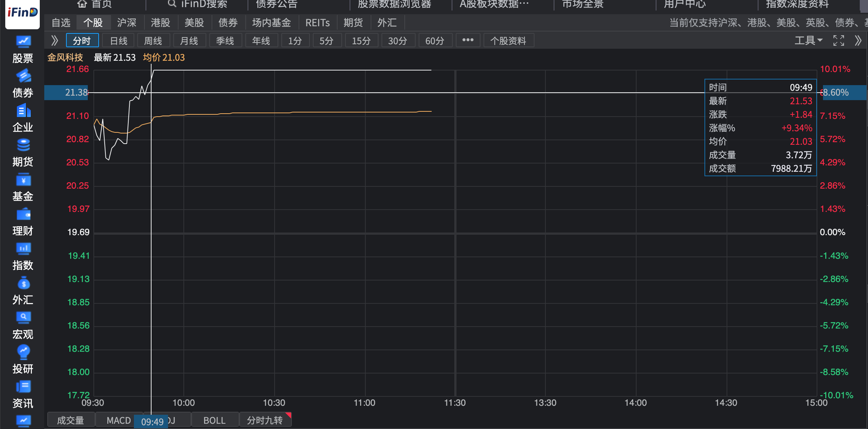Image resolution: width=868 pixels, height=429 pixels.
Task: Toggle the BOLL indicator panel
Action: point(215,420)
